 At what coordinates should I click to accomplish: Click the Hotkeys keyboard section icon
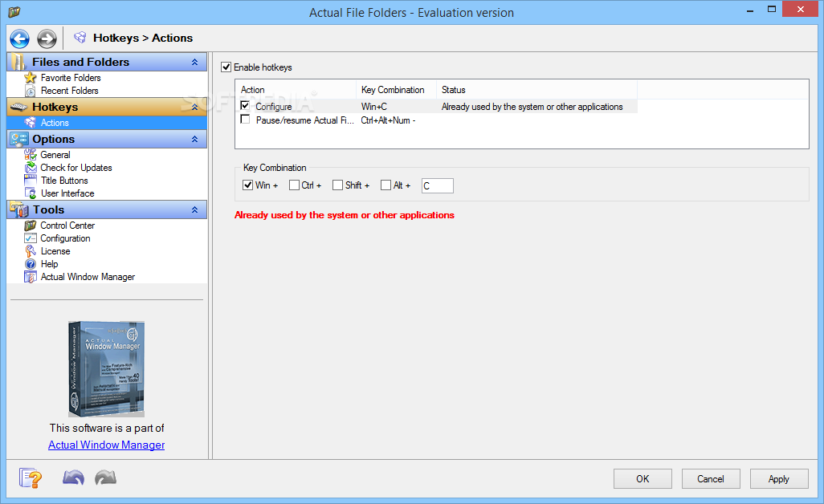point(19,107)
